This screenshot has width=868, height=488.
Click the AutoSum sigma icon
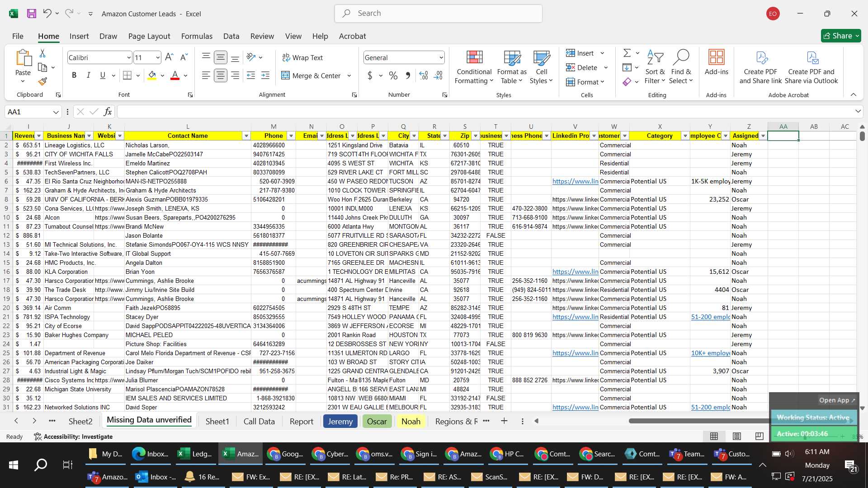[x=627, y=53]
